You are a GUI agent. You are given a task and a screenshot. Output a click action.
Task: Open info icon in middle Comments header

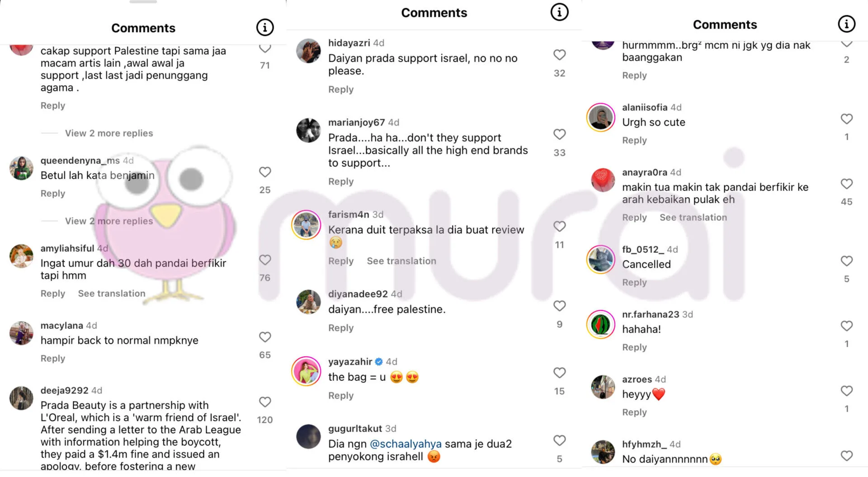click(x=559, y=12)
